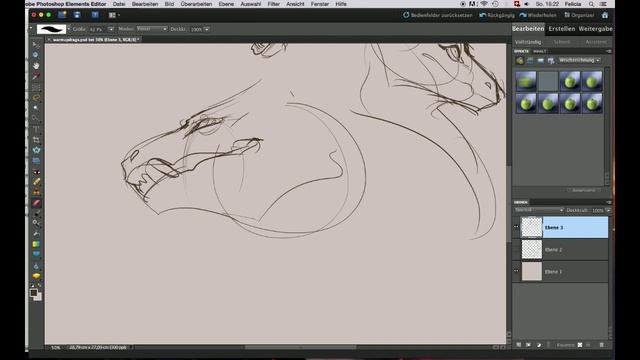This screenshot has height=360, width=640.
Task: Click the Save icon in top bar
Action: 77,15
